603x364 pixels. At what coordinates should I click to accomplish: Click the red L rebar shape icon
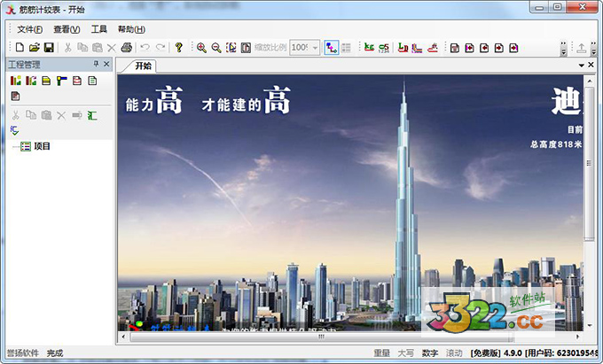(403, 48)
